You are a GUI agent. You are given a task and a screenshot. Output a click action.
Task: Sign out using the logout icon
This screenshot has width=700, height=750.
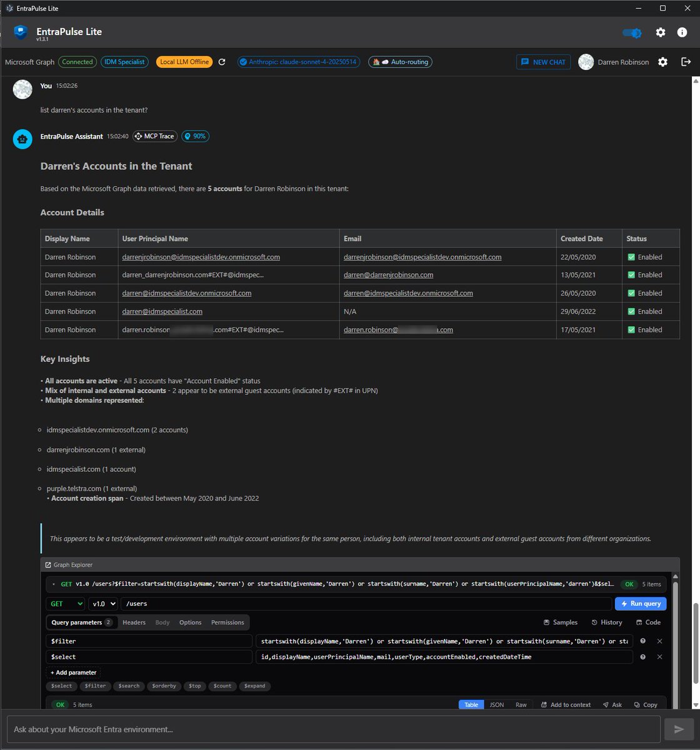coord(686,62)
